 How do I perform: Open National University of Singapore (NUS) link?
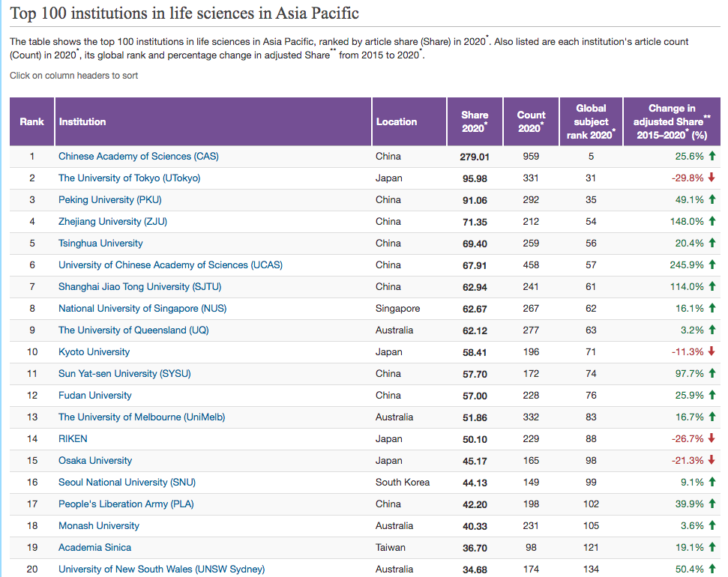tap(142, 309)
